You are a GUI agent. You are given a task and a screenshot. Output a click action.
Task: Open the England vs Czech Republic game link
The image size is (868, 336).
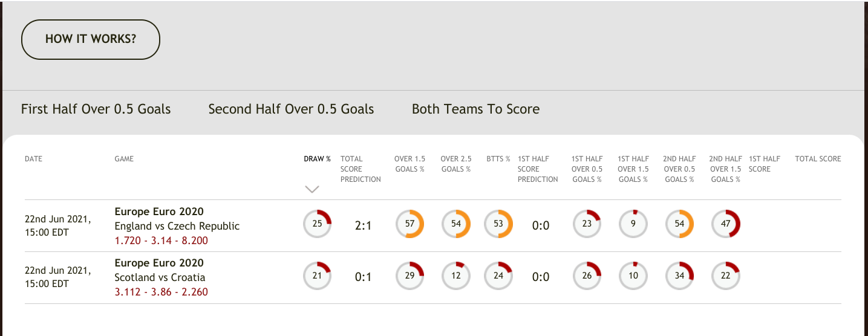177,226
